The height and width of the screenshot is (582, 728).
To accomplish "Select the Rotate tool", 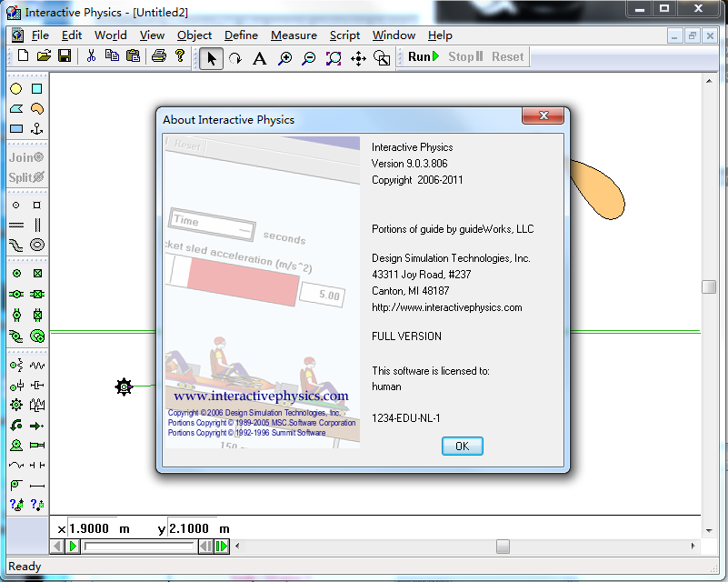I will pyautogui.click(x=235, y=58).
